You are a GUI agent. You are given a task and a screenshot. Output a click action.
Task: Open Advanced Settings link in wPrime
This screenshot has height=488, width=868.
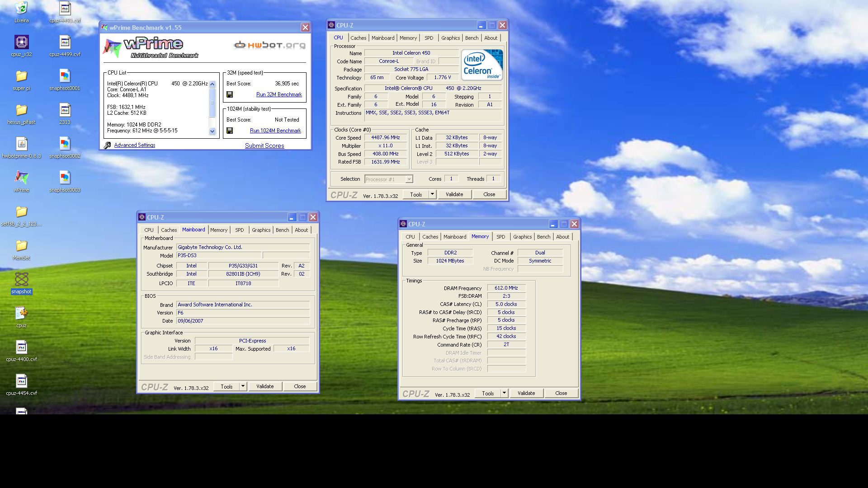(135, 145)
